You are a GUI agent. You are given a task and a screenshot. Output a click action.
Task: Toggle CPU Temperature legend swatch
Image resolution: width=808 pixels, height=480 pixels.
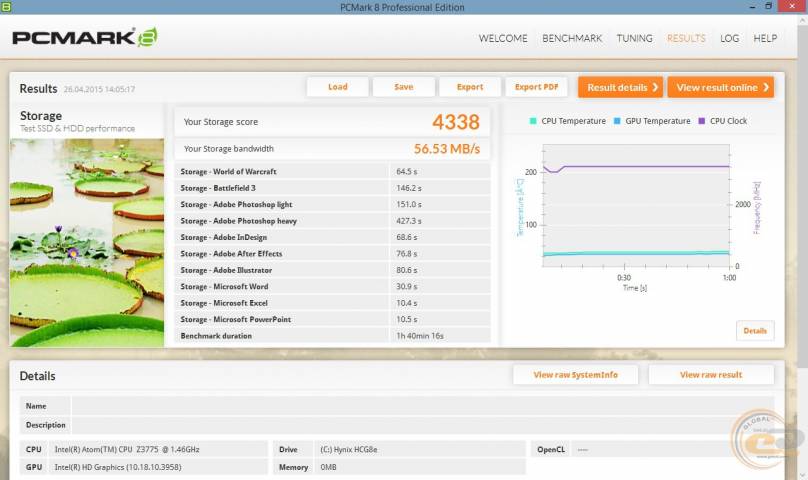[533, 121]
